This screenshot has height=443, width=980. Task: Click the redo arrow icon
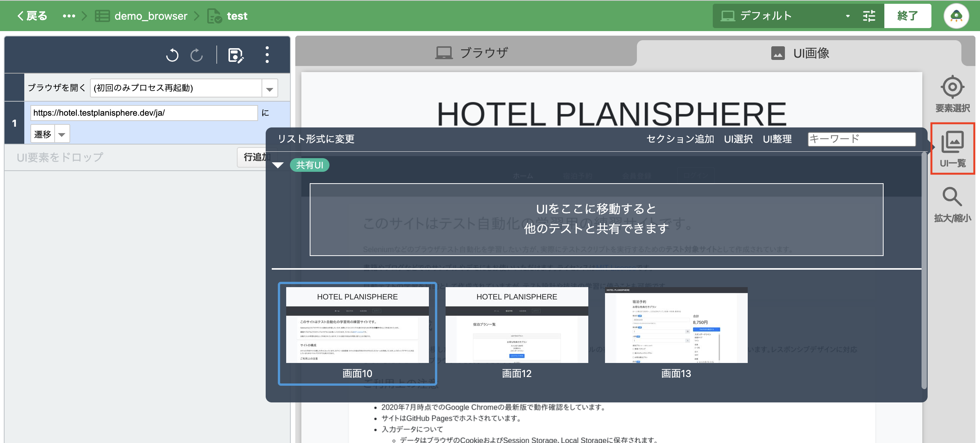197,55
